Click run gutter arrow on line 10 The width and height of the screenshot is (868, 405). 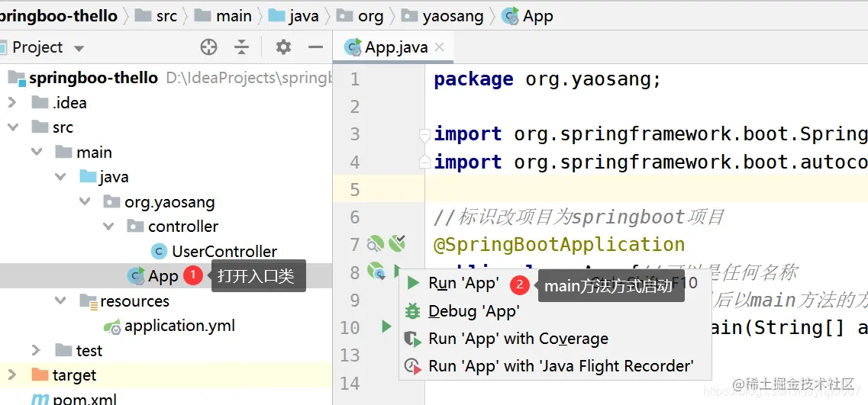[386, 326]
